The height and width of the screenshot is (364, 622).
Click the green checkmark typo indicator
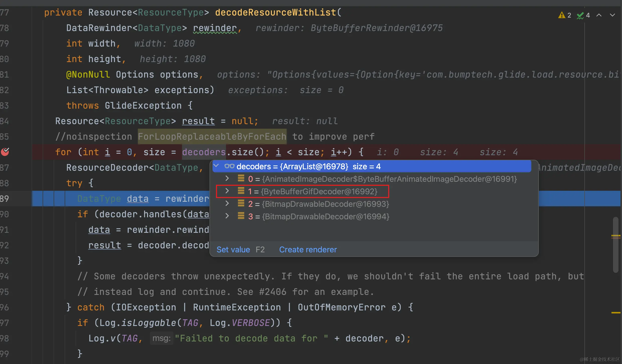tap(580, 16)
